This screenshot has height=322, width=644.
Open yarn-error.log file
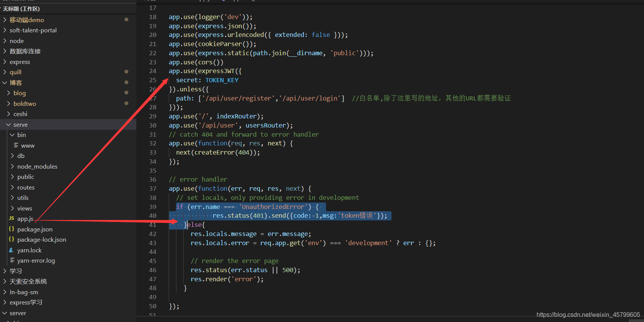(36, 260)
